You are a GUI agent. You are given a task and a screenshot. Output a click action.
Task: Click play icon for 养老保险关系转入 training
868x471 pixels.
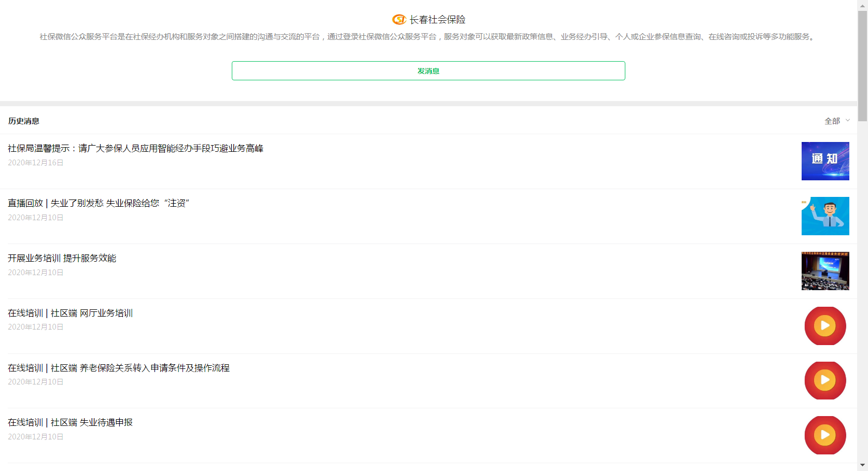point(825,381)
